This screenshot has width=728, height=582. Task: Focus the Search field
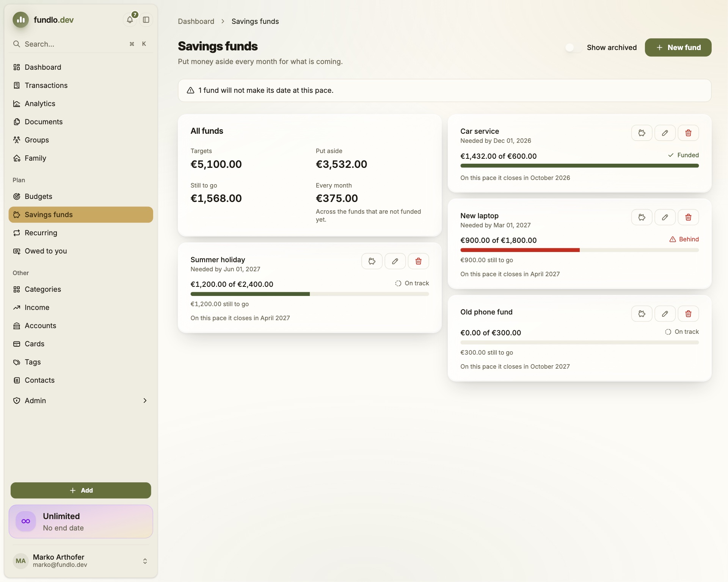click(81, 44)
